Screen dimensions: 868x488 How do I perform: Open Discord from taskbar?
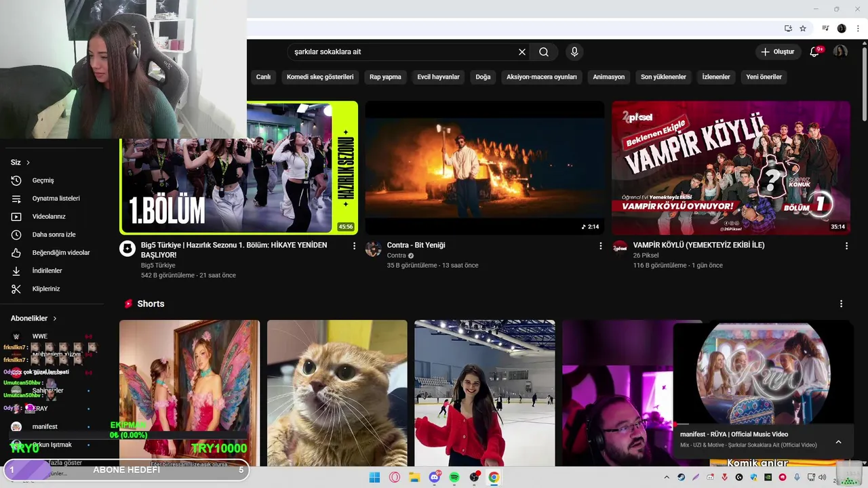[x=434, y=477]
